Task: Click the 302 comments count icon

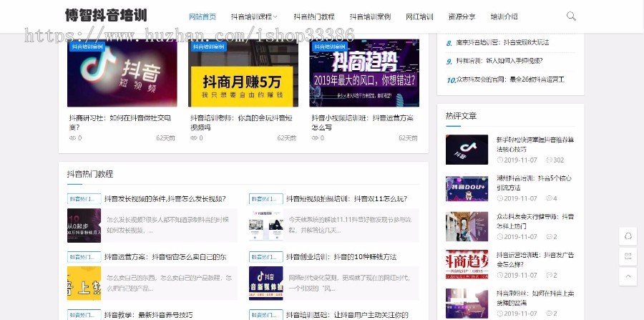Action: tap(549, 160)
